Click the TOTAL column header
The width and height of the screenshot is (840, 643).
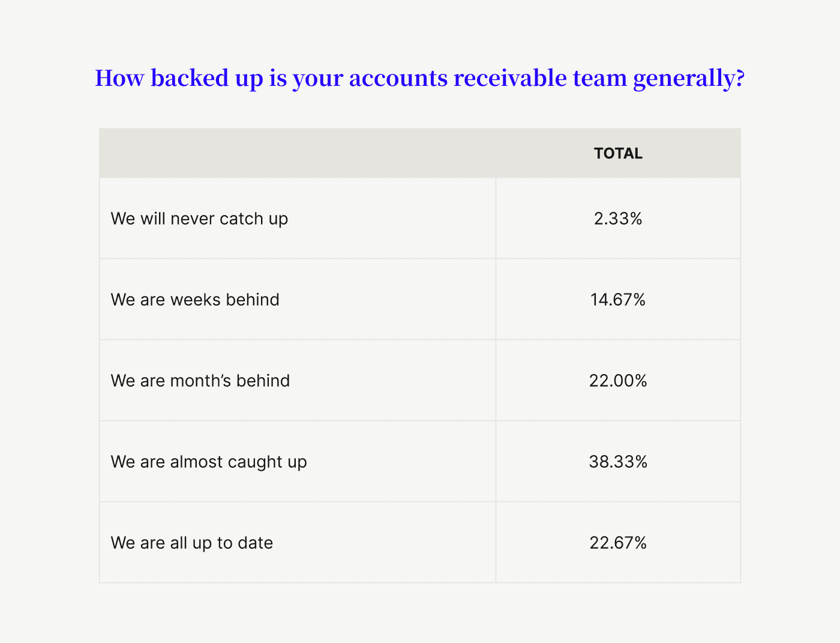(x=618, y=154)
